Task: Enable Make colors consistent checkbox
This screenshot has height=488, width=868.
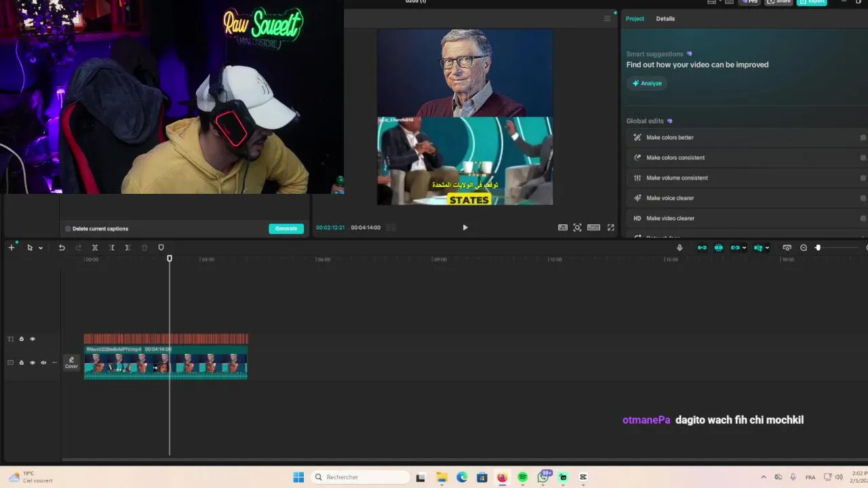Action: click(863, 158)
